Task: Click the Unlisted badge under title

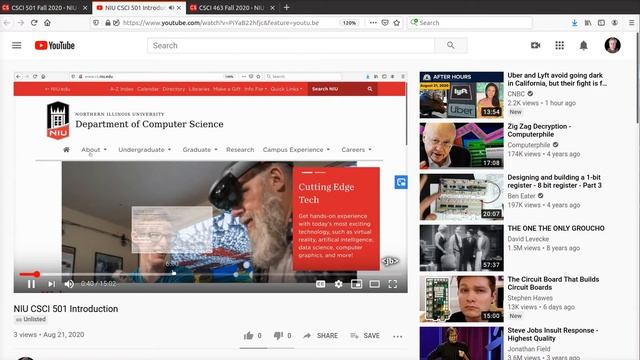Action: point(30,319)
